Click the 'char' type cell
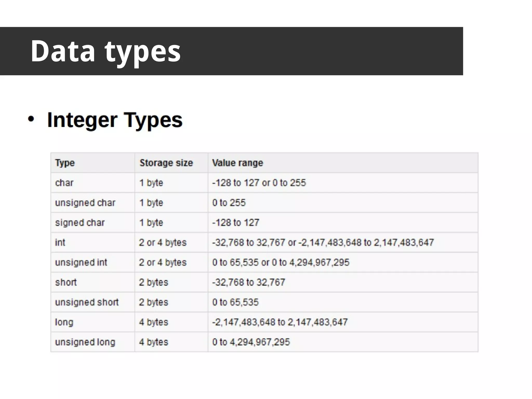Image resolution: width=532 pixels, height=399 pixels. (x=64, y=183)
